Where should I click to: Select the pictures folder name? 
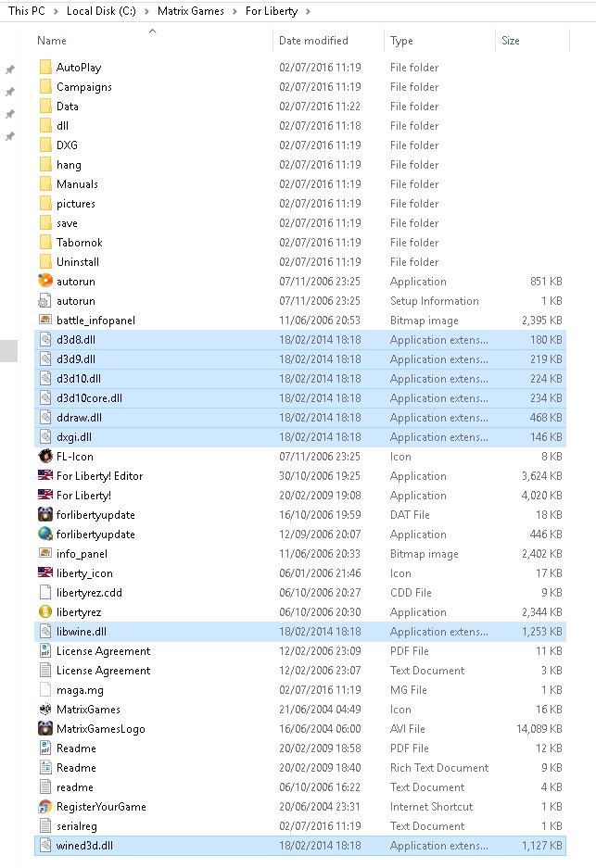point(76,203)
